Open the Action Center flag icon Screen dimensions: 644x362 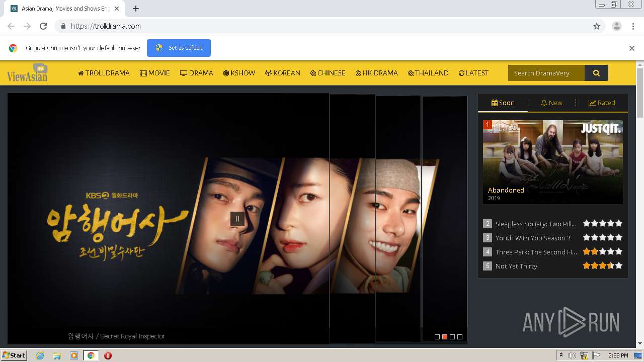(596, 355)
